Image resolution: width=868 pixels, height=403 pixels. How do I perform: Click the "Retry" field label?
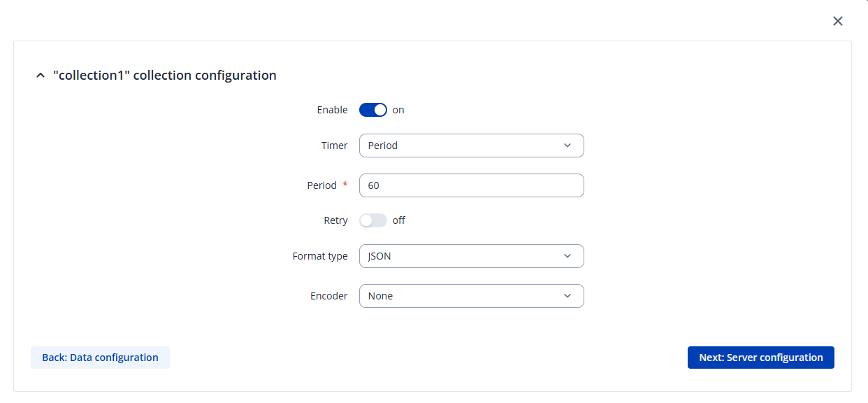point(335,220)
